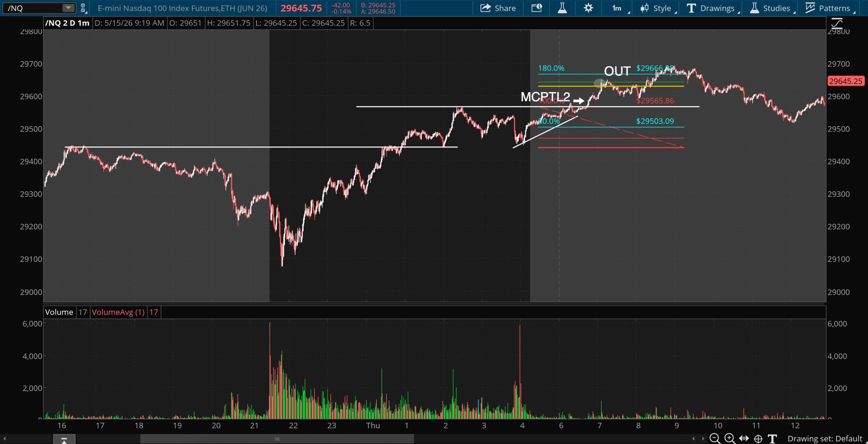This screenshot has width=868, height=444.
Task: Open the Style menu
Action: click(x=658, y=8)
